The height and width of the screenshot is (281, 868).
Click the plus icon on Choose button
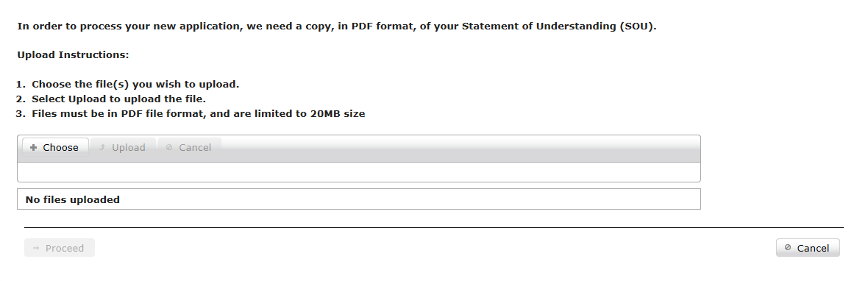pyautogui.click(x=33, y=148)
